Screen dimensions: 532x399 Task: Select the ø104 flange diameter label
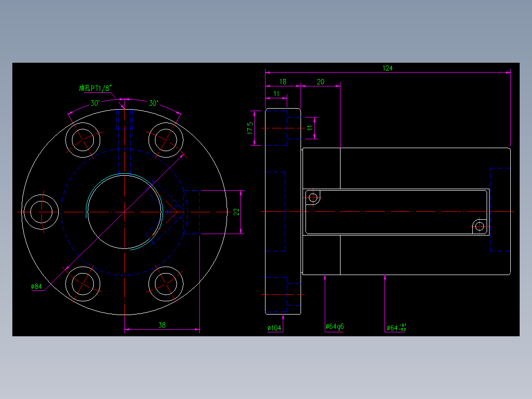(274, 328)
